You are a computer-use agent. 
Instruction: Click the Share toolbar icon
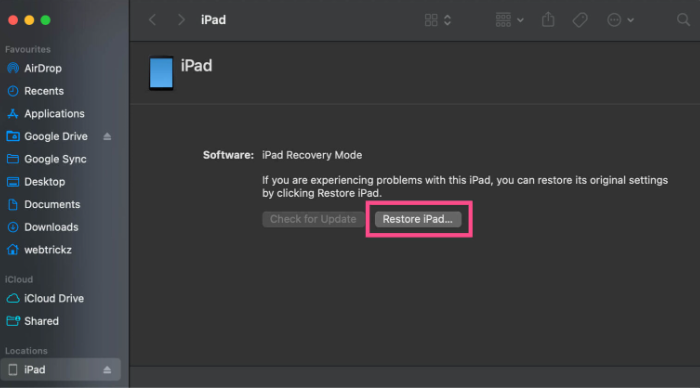point(548,20)
